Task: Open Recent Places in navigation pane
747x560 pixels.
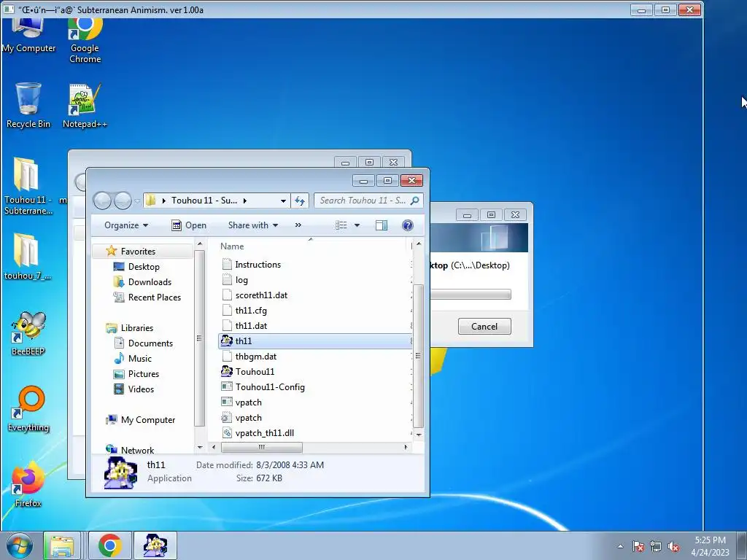Action: coord(155,297)
